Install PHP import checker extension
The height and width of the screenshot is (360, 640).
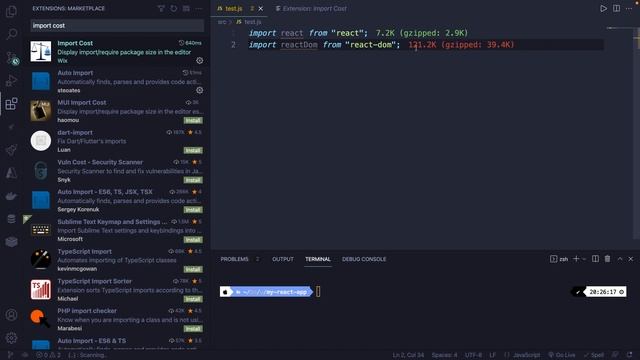coord(193,329)
